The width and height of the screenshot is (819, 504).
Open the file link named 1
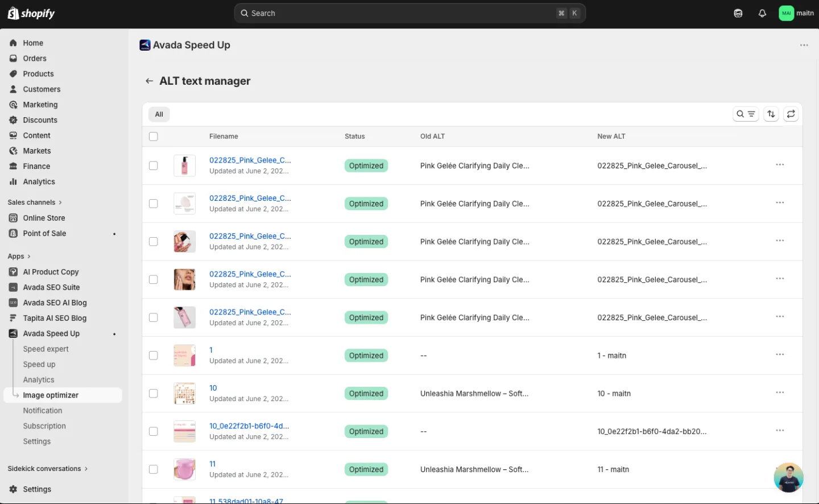[211, 350]
